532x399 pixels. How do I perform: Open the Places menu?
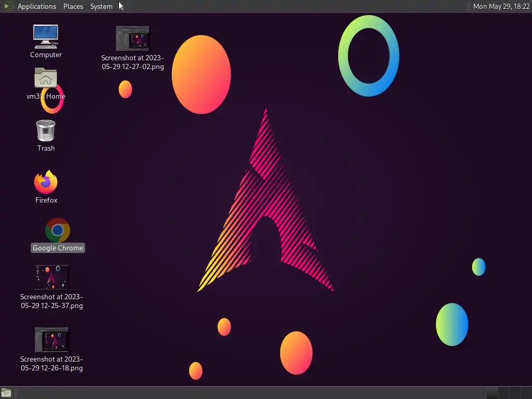73,6
